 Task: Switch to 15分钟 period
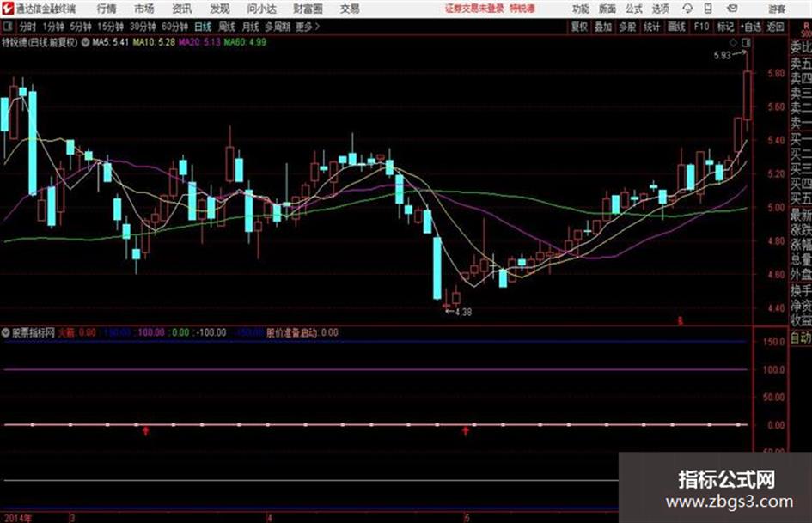[111, 27]
